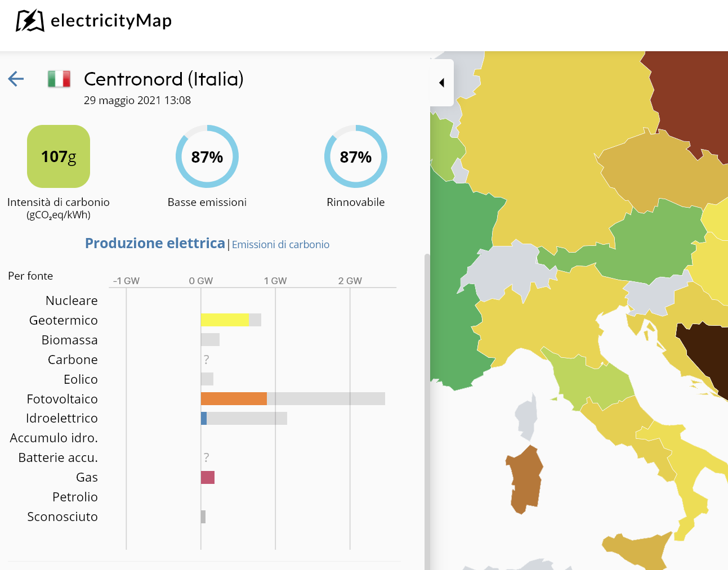Click the orange Fotovoltaico production bar
Screen dimensions: 728x570
234,399
